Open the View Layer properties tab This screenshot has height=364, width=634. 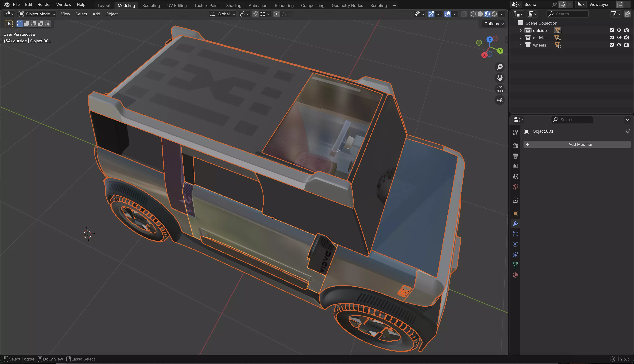point(515,167)
